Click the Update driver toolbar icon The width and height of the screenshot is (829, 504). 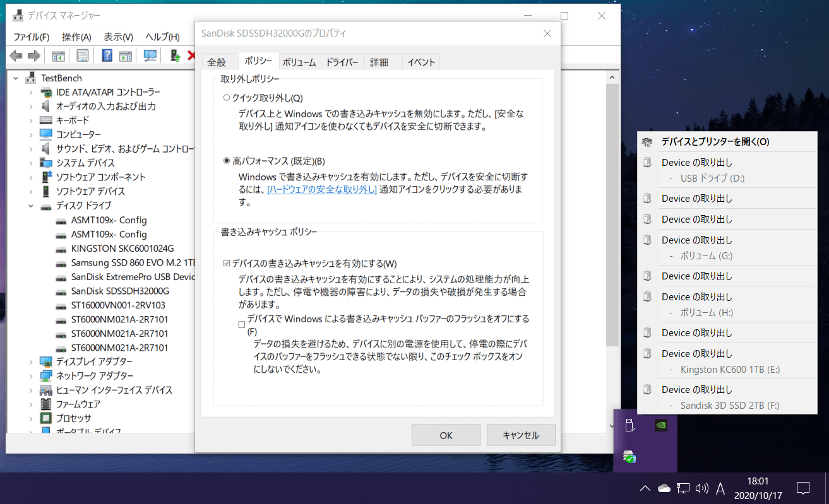[176, 56]
